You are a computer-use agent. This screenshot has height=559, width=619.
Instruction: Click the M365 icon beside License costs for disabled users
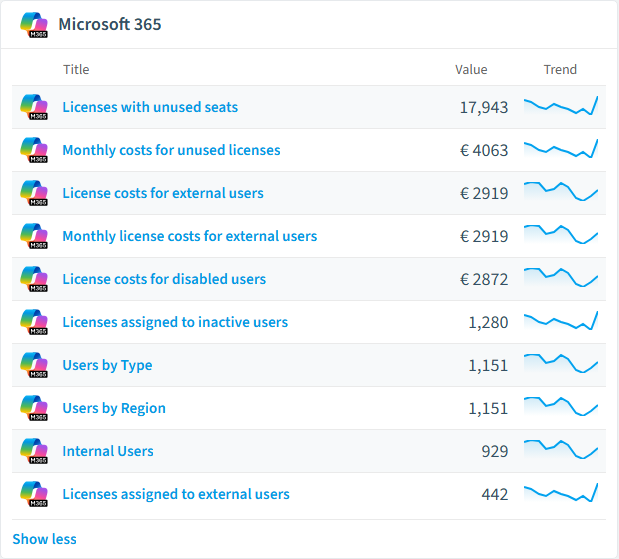pyautogui.click(x=34, y=279)
